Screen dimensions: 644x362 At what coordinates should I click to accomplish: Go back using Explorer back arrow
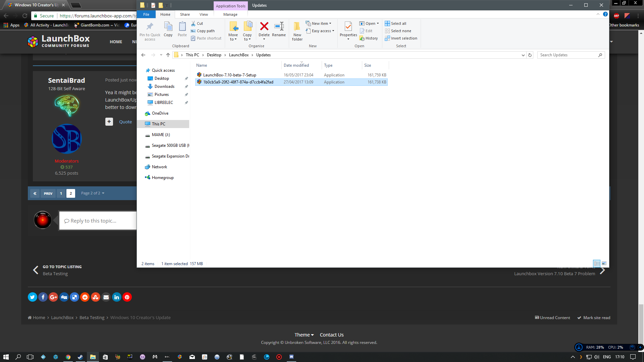[x=143, y=55]
